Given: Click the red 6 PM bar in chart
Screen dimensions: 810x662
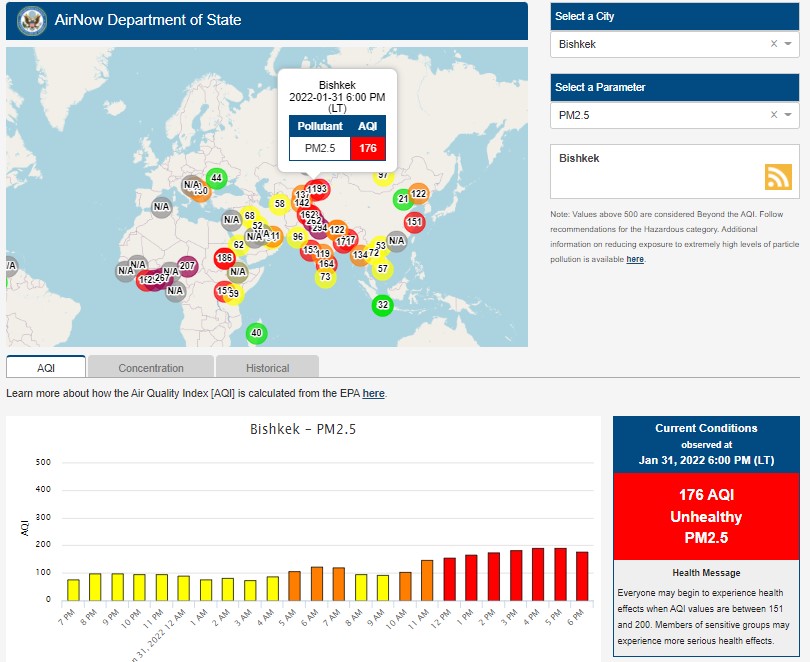Looking at the screenshot, I should coord(582,575).
